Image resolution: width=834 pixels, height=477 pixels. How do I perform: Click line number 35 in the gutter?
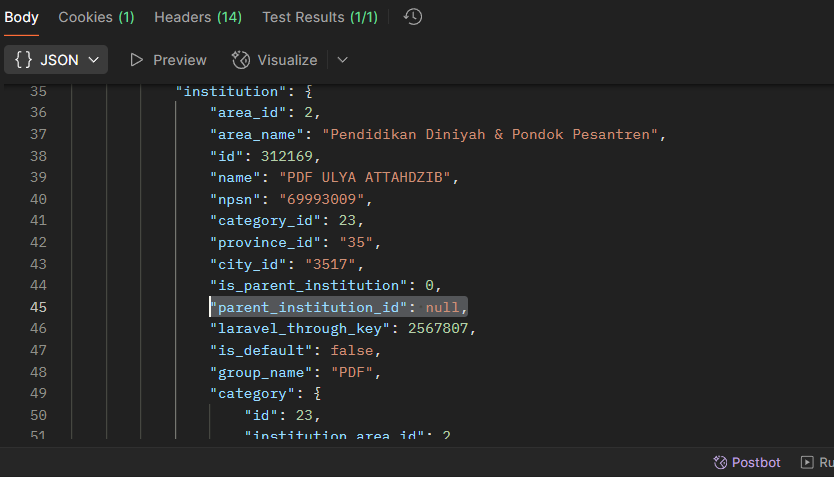coord(39,91)
